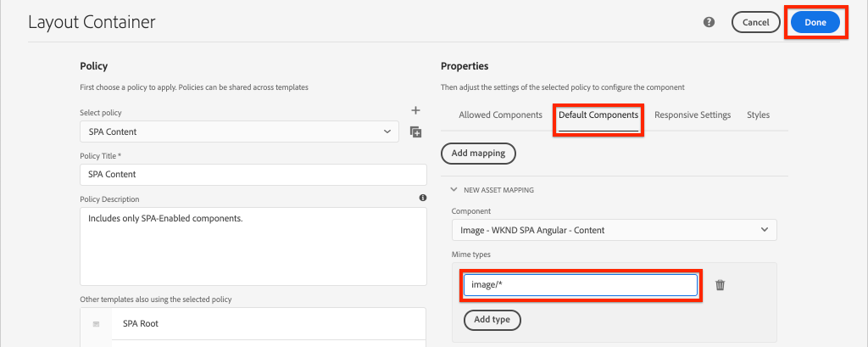This screenshot has width=868, height=347.
Task: Open the help question mark icon
Action: [709, 22]
